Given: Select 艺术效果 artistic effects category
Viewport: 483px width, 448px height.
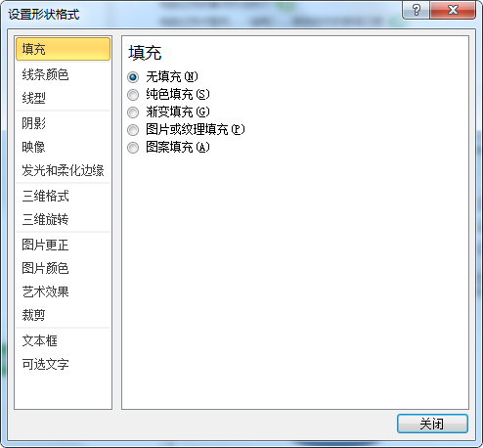Looking at the screenshot, I should [x=63, y=291].
